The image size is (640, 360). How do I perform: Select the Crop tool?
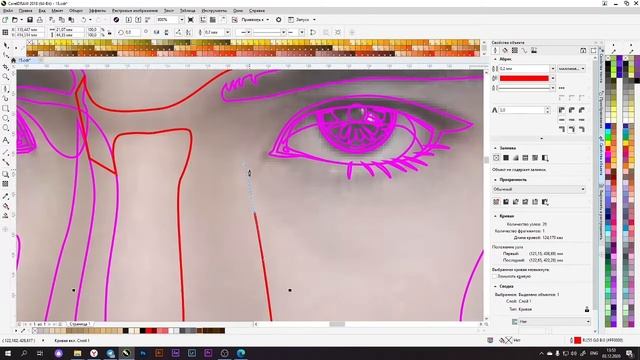[6, 67]
